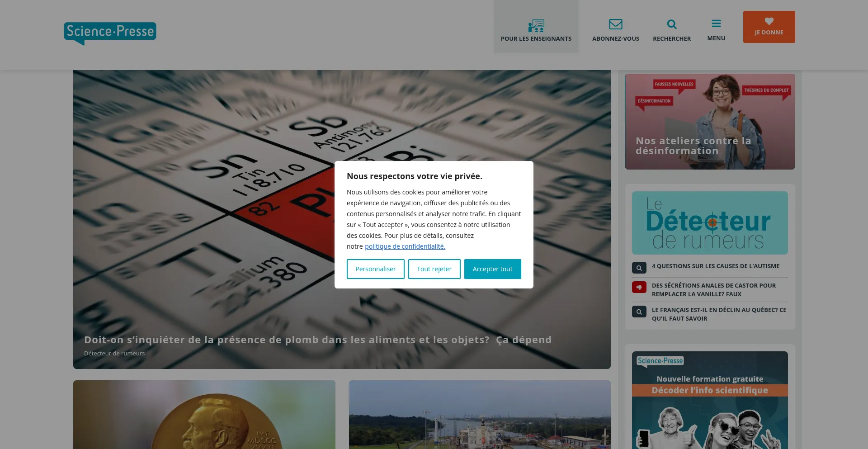The width and height of the screenshot is (868, 449).
Task: Open search via magnifying glass icon
Action: (x=671, y=24)
